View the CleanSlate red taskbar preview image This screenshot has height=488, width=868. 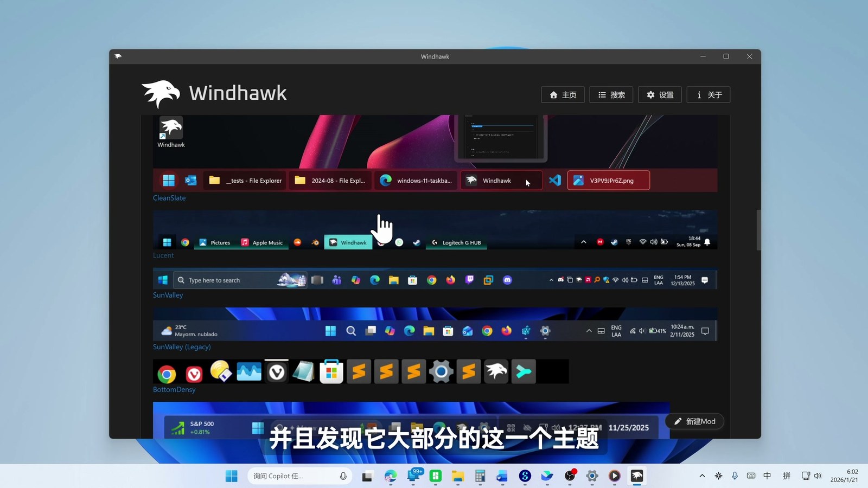435,153
